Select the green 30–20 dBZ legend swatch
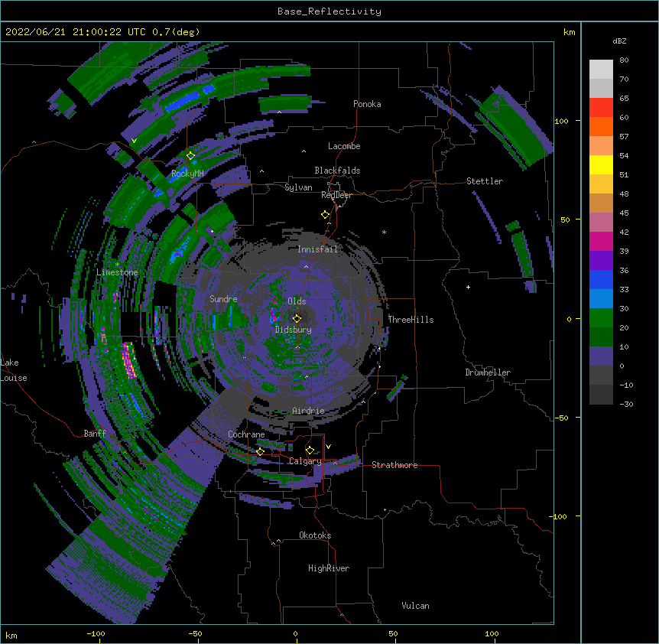 tap(601, 318)
